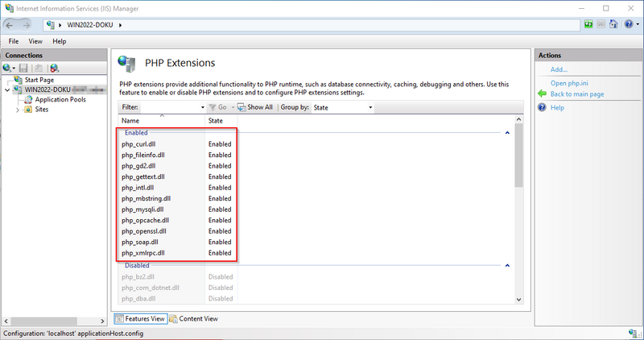Click Connections pane scroll left arrow

pos(6,321)
